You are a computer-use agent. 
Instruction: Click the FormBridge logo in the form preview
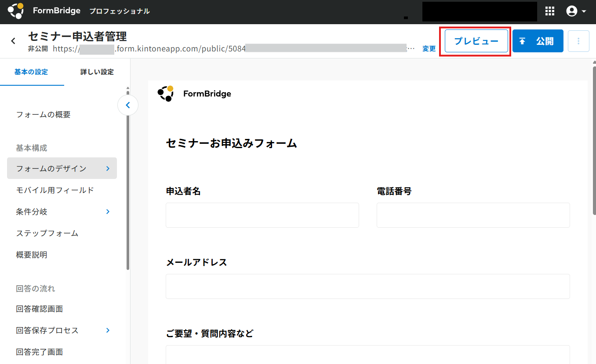click(194, 94)
